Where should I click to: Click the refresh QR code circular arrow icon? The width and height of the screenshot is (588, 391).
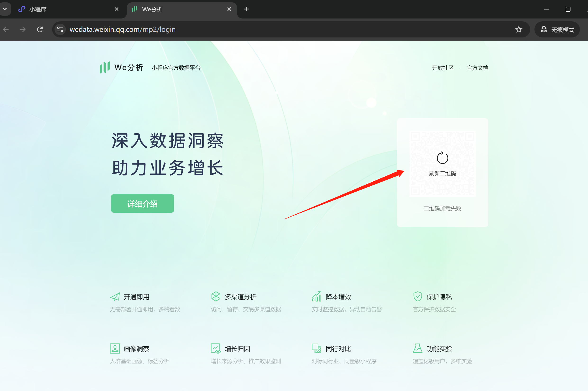442,158
